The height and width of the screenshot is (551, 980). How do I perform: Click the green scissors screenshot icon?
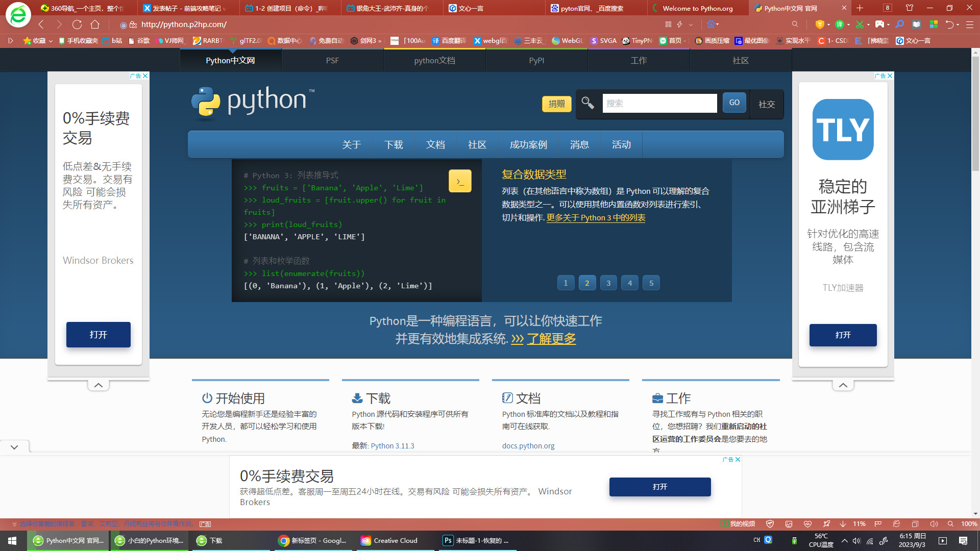tap(860, 24)
